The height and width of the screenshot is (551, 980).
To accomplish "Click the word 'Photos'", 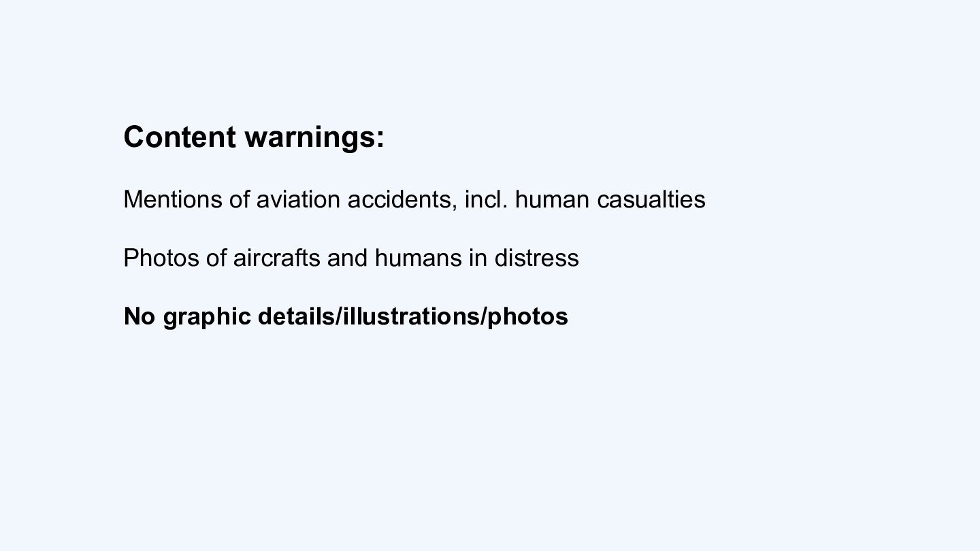I will tap(161, 258).
